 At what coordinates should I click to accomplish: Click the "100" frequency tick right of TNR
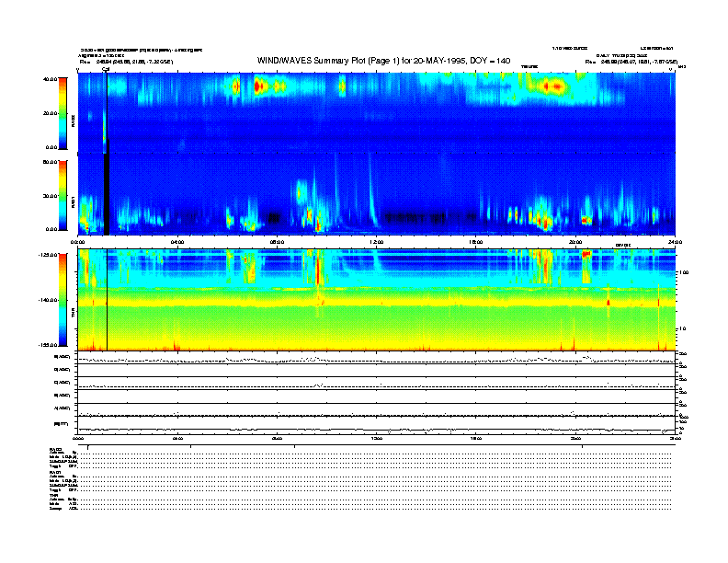pos(685,272)
